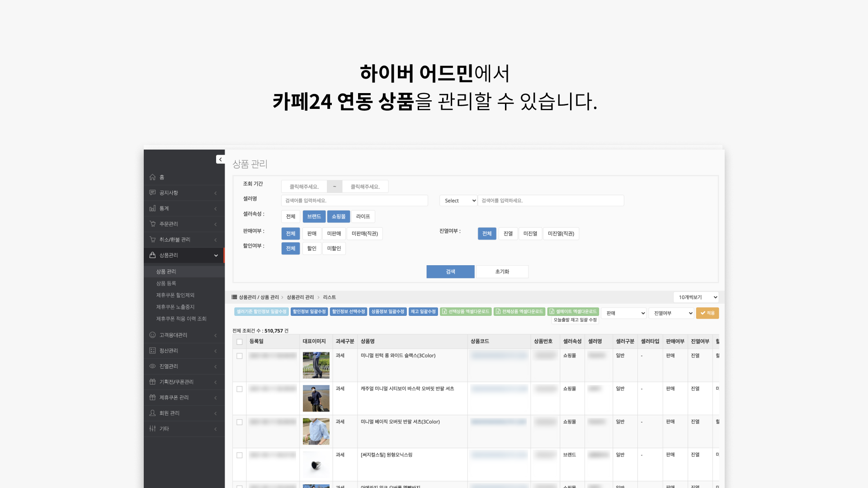868x488 pixels.
Task: Click the wide slacks product thumbnail
Action: tap(316, 365)
